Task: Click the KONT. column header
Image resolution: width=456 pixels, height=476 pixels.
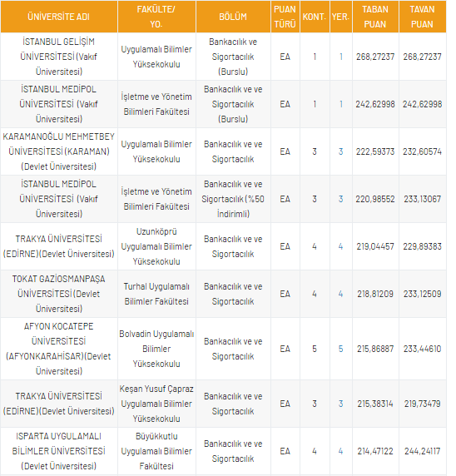Action: 315,17
